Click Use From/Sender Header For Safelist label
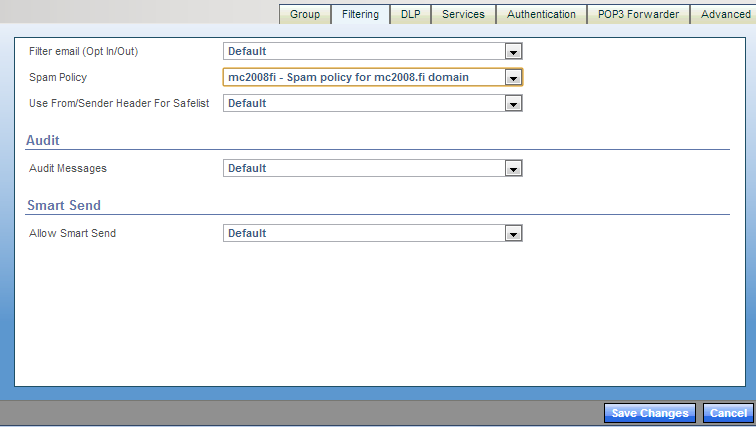The width and height of the screenshot is (756, 427). (119, 103)
